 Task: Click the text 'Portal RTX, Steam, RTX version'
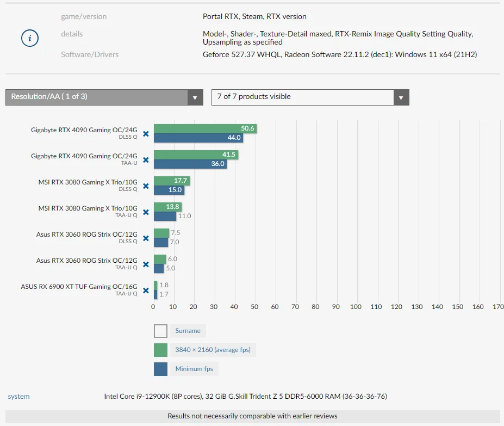(x=254, y=16)
